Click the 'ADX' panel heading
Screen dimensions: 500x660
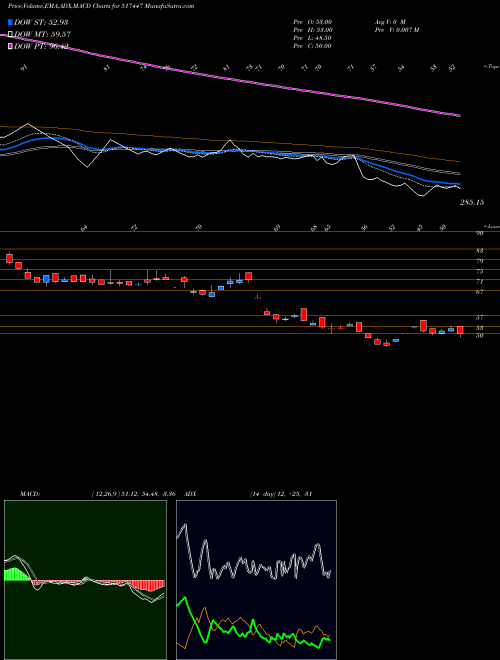pos(190,494)
